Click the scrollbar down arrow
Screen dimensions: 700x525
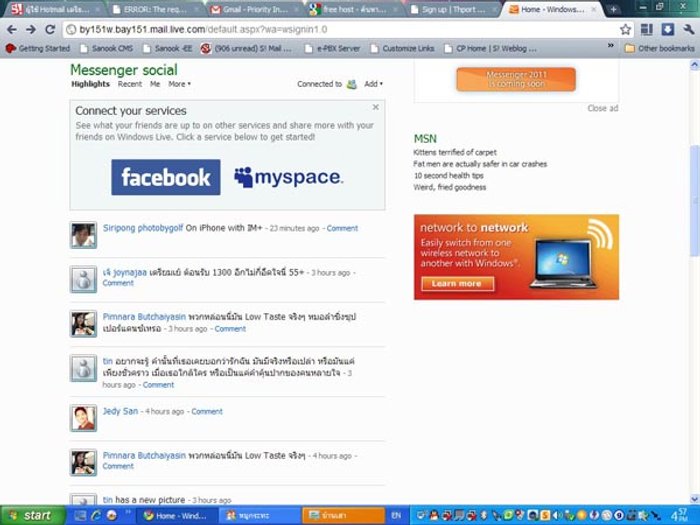pos(694,499)
